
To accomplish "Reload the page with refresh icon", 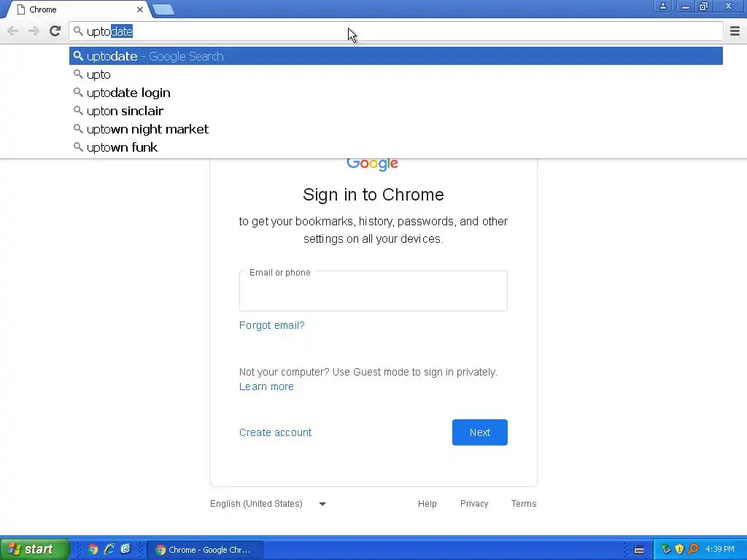I will click(55, 31).
